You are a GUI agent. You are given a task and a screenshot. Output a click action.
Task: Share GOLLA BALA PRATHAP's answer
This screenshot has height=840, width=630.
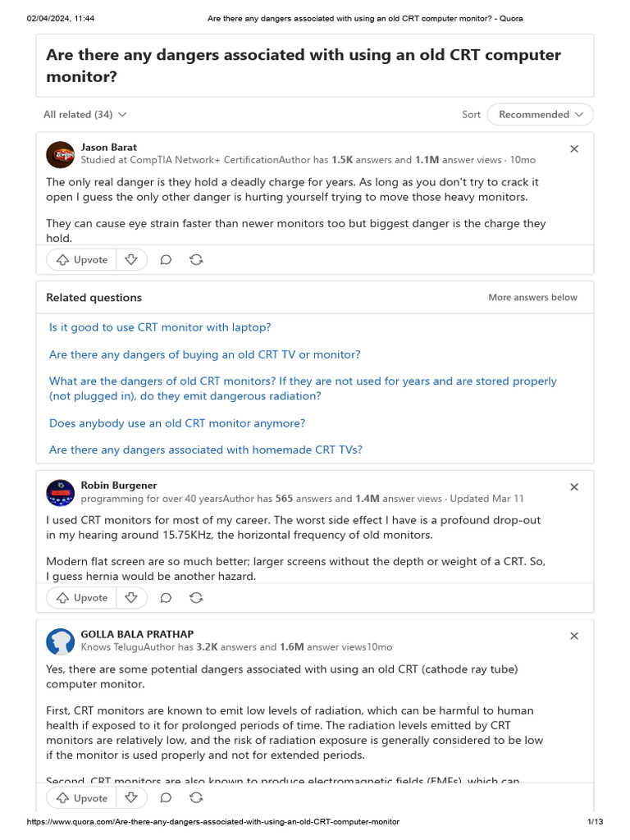(x=196, y=798)
